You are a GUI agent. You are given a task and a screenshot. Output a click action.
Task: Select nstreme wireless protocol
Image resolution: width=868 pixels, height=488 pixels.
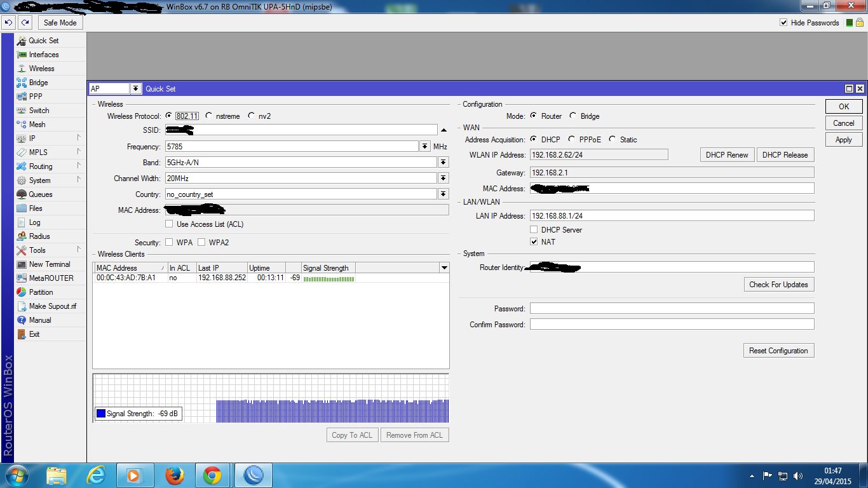pyautogui.click(x=209, y=116)
